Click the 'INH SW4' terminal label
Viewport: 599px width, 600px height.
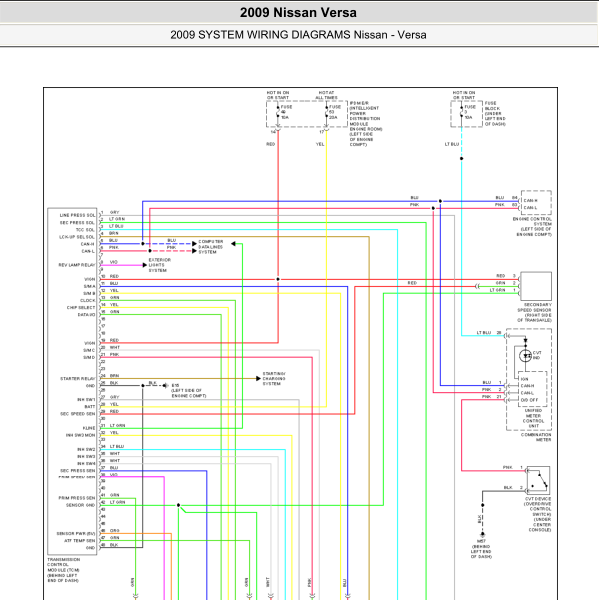point(86,464)
